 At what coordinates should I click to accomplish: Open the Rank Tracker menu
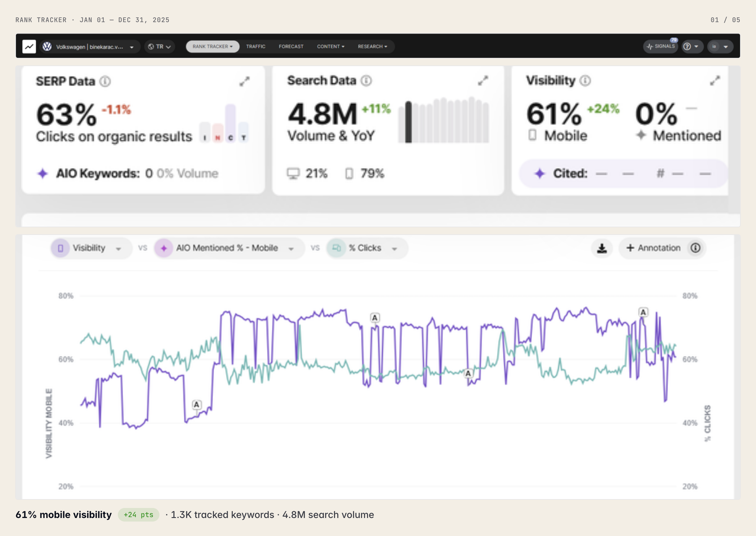coord(213,47)
